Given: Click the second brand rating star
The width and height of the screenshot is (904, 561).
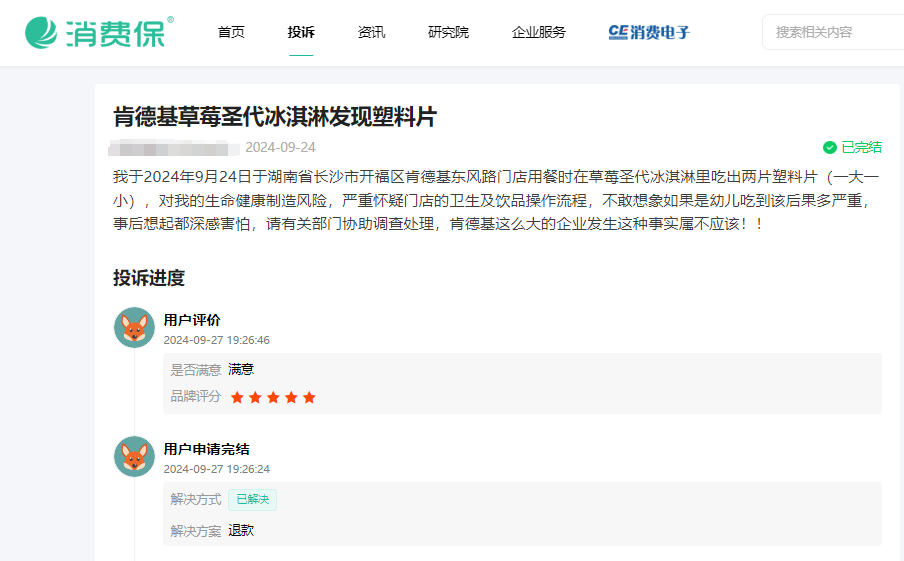Looking at the screenshot, I should coord(255,397).
